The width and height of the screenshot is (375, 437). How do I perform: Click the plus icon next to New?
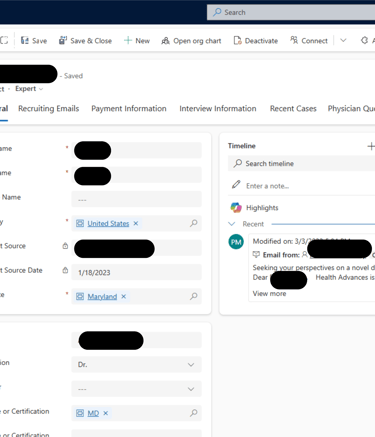tap(128, 41)
